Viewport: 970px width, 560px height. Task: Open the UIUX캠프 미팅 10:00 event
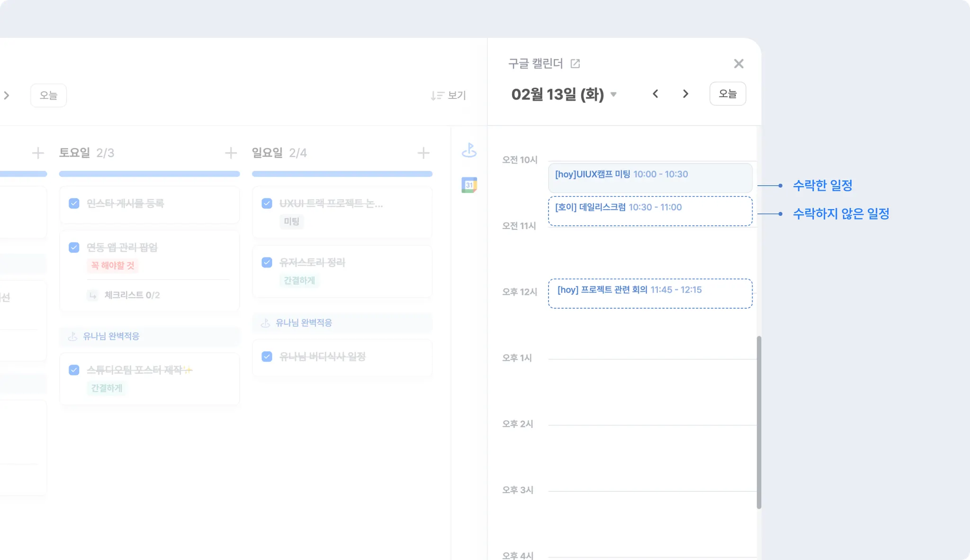(x=650, y=178)
